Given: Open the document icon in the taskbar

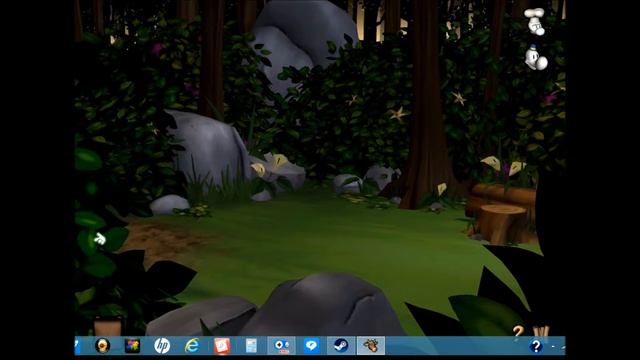Looking at the screenshot, I should (251, 346).
